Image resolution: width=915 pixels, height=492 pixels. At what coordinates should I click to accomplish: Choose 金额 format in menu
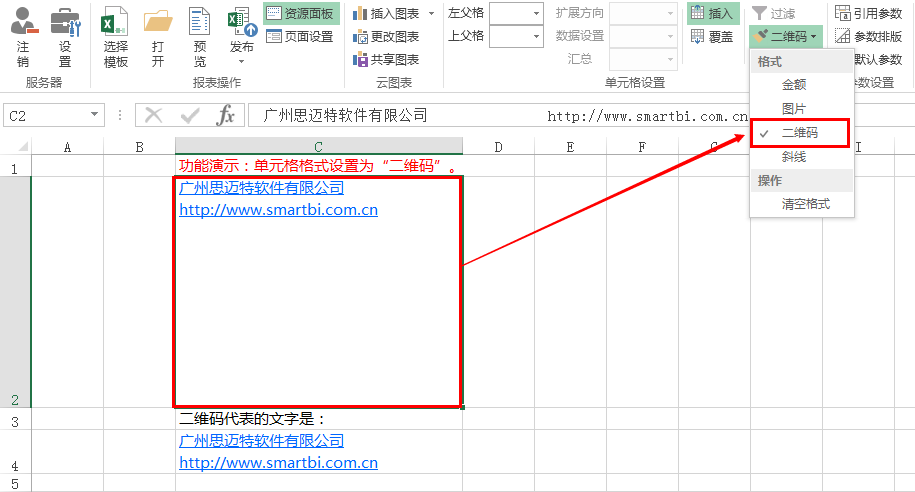tap(802, 85)
